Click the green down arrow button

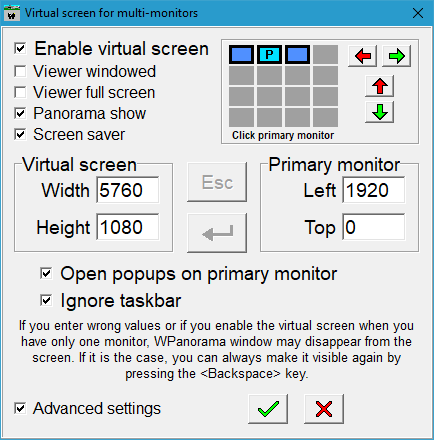tap(380, 112)
